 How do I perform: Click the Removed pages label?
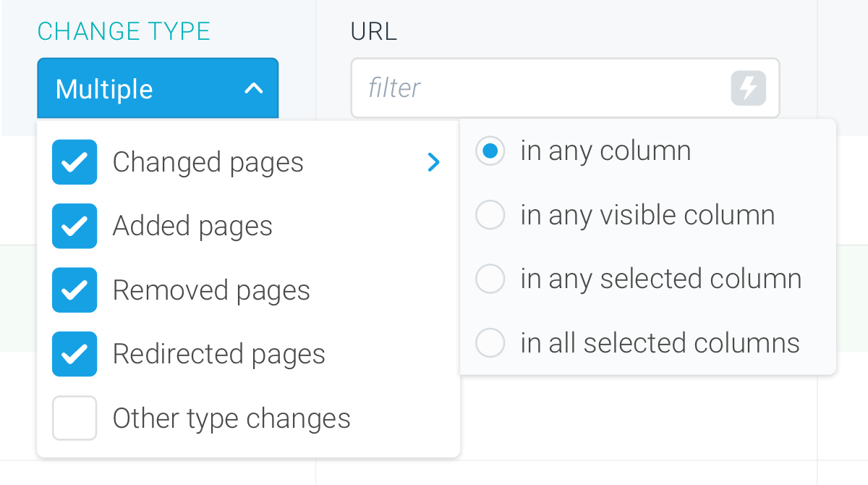point(211,290)
